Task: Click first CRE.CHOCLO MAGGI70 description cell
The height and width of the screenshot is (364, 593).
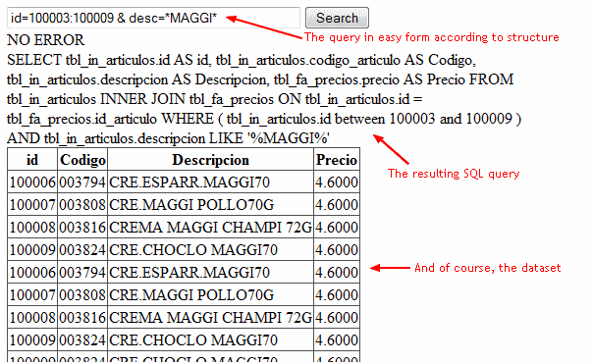Action: pyautogui.click(x=211, y=249)
